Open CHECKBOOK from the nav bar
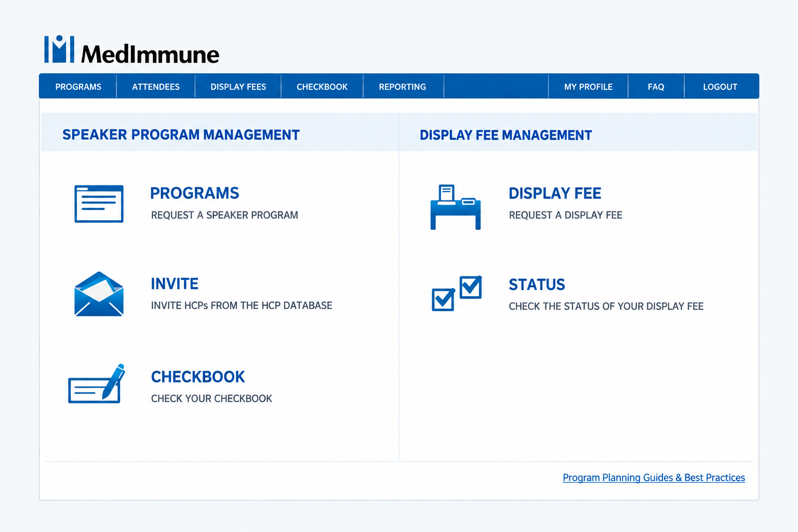 point(322,87)
